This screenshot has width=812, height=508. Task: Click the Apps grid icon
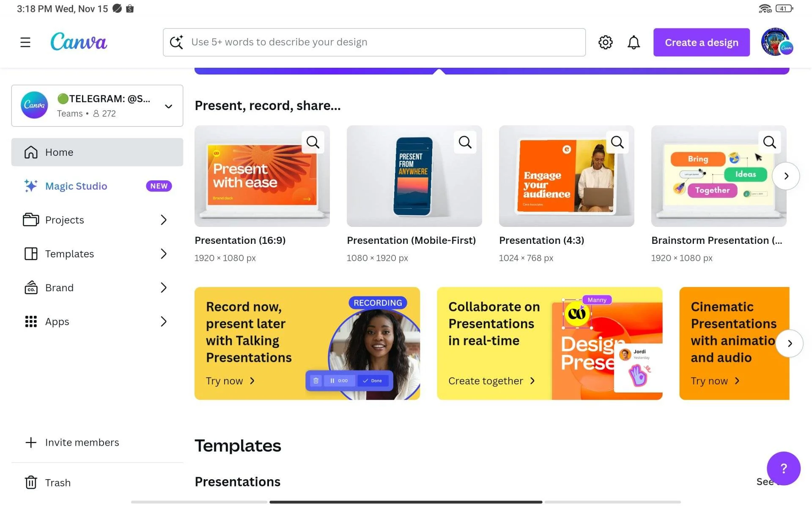(x=31, y=321)
